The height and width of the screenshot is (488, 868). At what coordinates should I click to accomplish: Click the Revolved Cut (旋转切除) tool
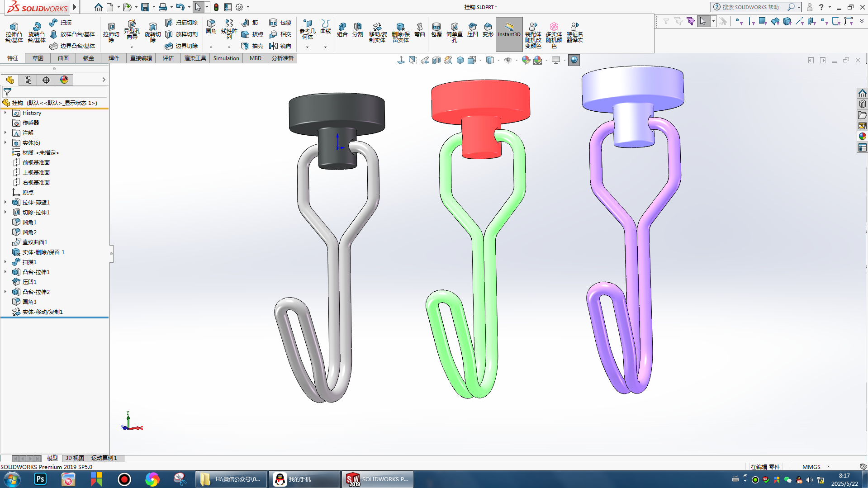click(x=153, y=33)
